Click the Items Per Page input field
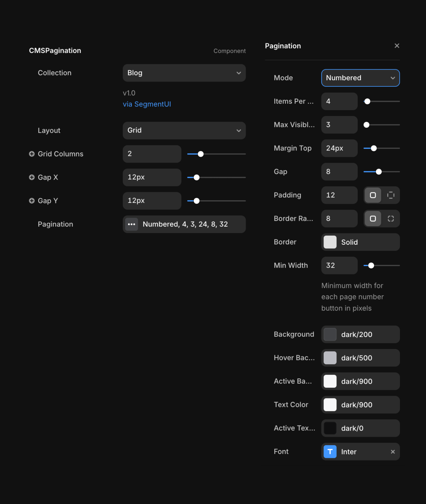Viewport: 426px width, 504px height. [339, 101]
